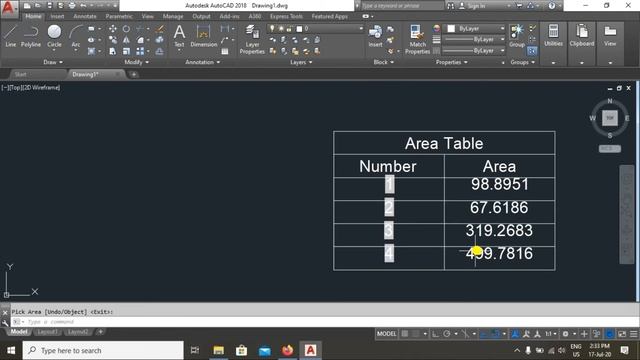Open Firefox from the taskbar
The width and height of the screenshot is (640, 360).
coord(287,350)
